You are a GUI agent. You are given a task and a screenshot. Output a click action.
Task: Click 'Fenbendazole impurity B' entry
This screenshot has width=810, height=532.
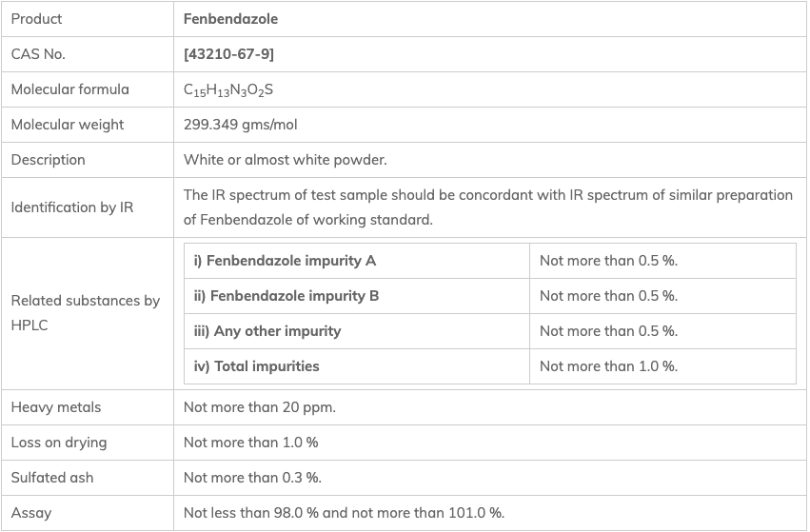[x=286, y=295]
